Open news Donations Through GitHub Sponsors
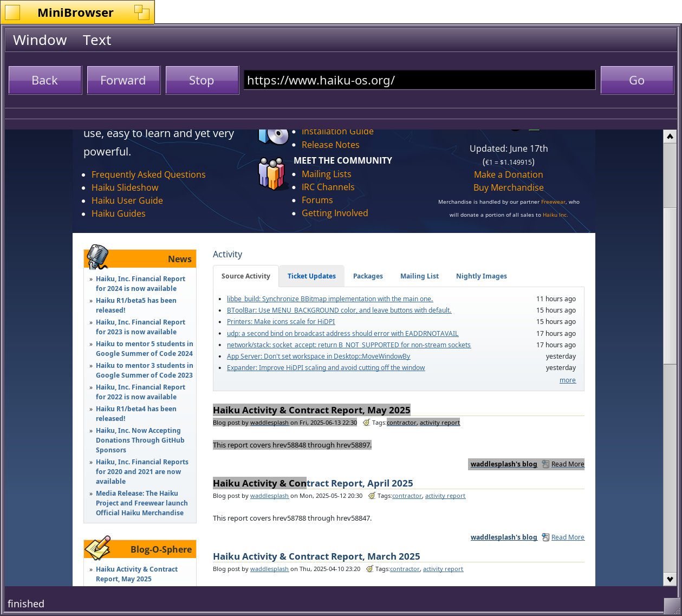The width and height of the screenshot is (682, 616). [x=140, y=440]
